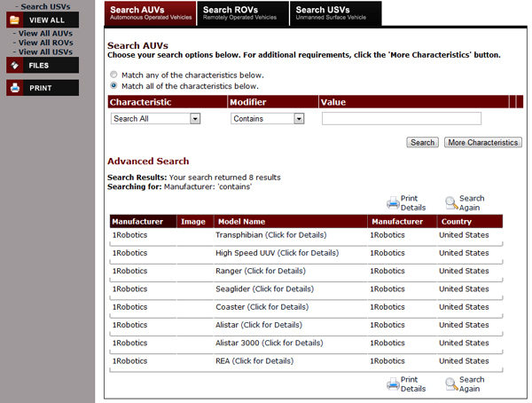Open REA (Click for Details)
Screen dimensions: 532x403
(254, 361)
